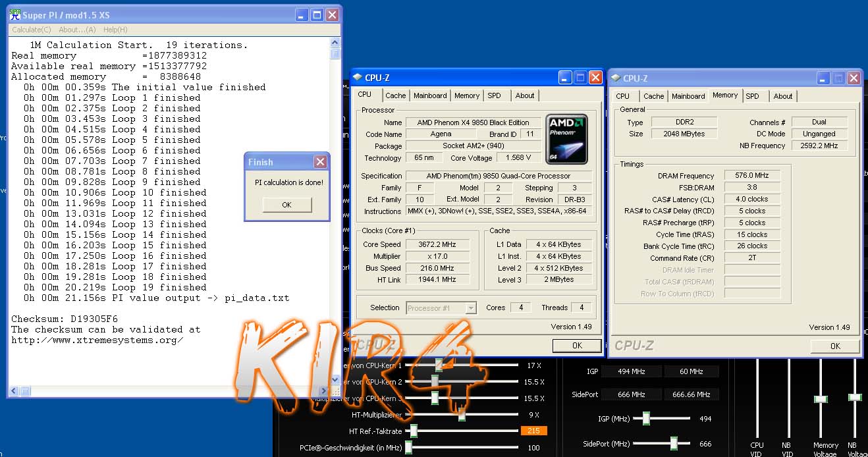The image size is (868, 457).
Task: Click the IGP 494 MHz value field
Action: [x=631, y=371]
